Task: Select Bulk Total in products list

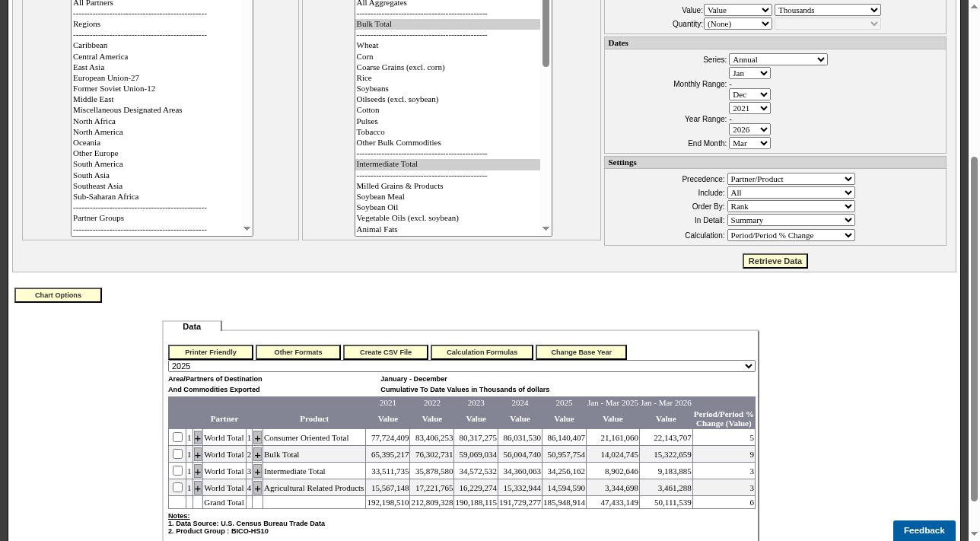Action: click(x=448, y=24)
